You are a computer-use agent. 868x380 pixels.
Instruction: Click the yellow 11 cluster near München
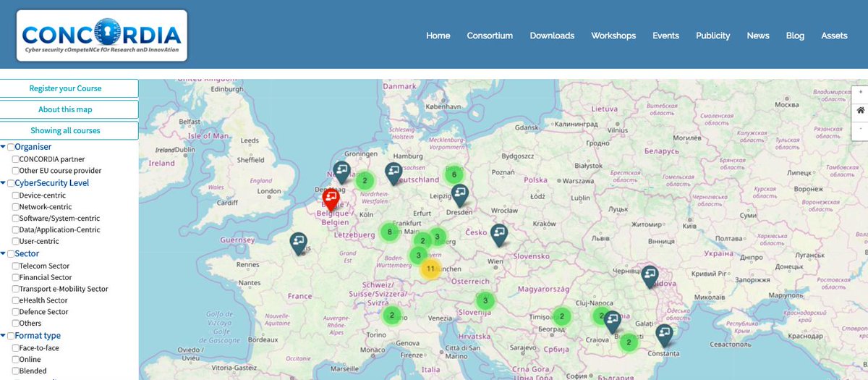tap(430, 269)
